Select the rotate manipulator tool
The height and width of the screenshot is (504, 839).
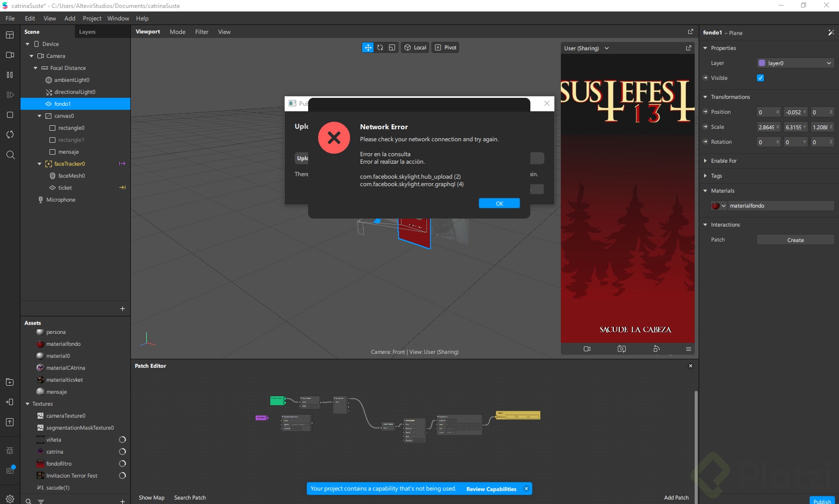[x=380, y=47]
